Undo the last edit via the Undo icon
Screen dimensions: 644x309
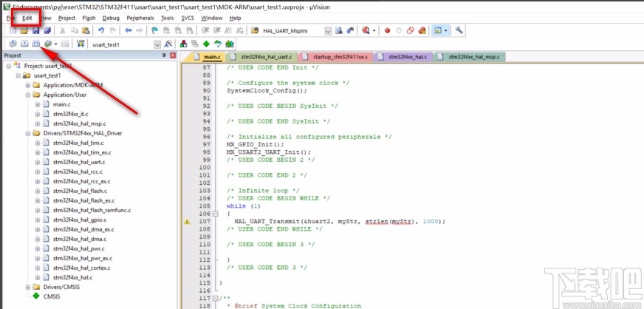[x=101, y=30]
